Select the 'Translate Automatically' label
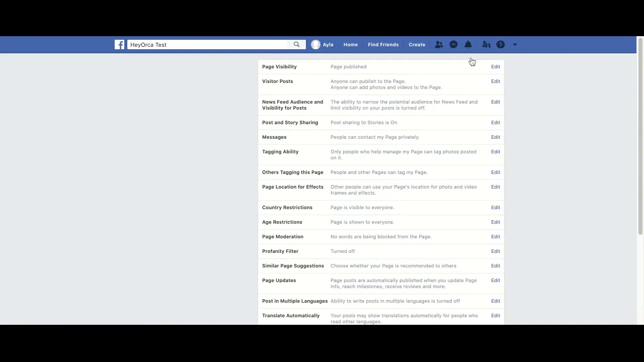This screenshot has width=644, height=362. [291, 316]
